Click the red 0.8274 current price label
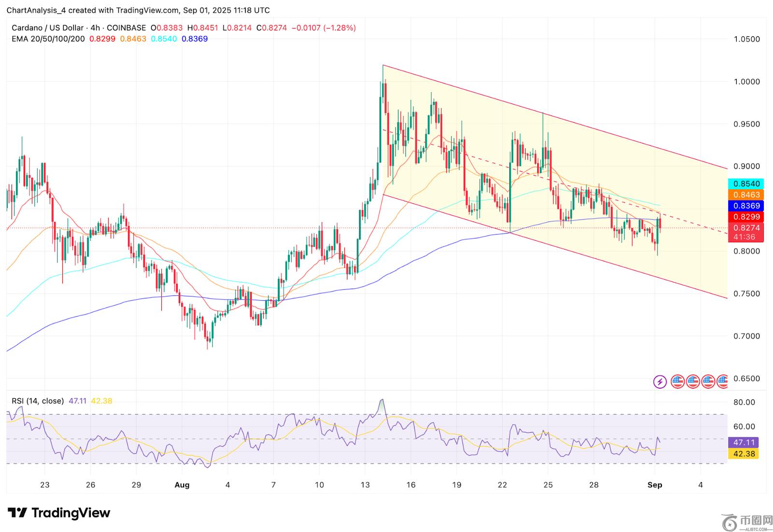 point(746,228)
